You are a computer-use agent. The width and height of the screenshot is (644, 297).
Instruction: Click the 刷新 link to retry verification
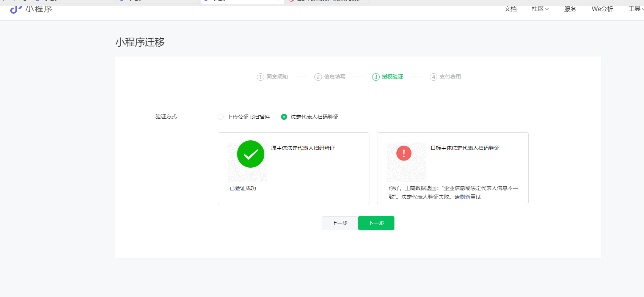pos(465,197)
